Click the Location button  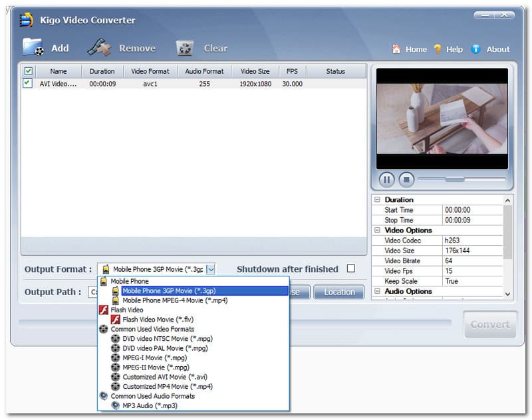[339, 292]
